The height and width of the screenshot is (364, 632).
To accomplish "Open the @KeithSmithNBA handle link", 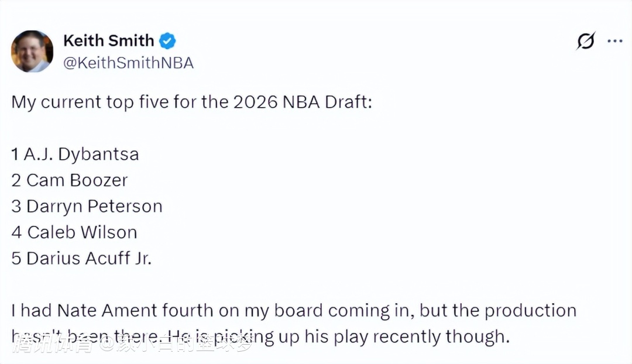I will pyautogui.click(x=128, y=63).
